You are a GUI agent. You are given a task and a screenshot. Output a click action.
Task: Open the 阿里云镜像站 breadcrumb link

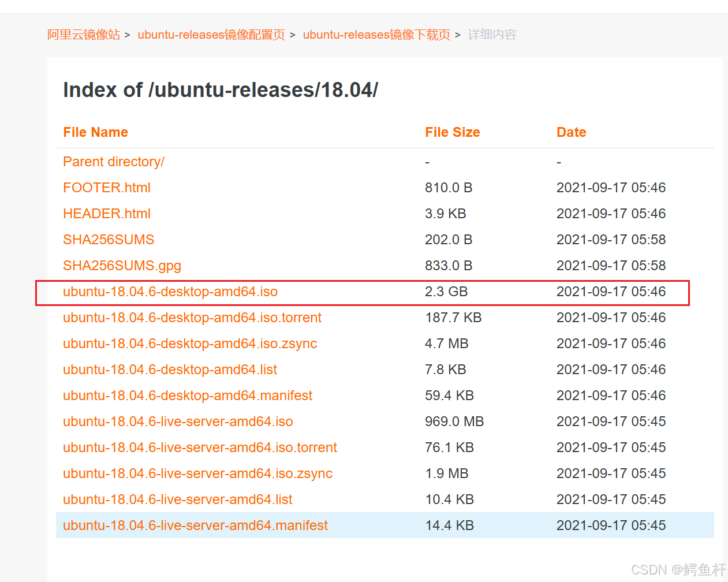click(84, 35)
